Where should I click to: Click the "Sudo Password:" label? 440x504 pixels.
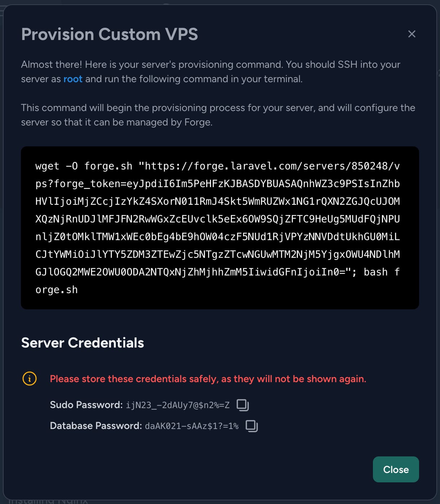[x=86, y=405]
